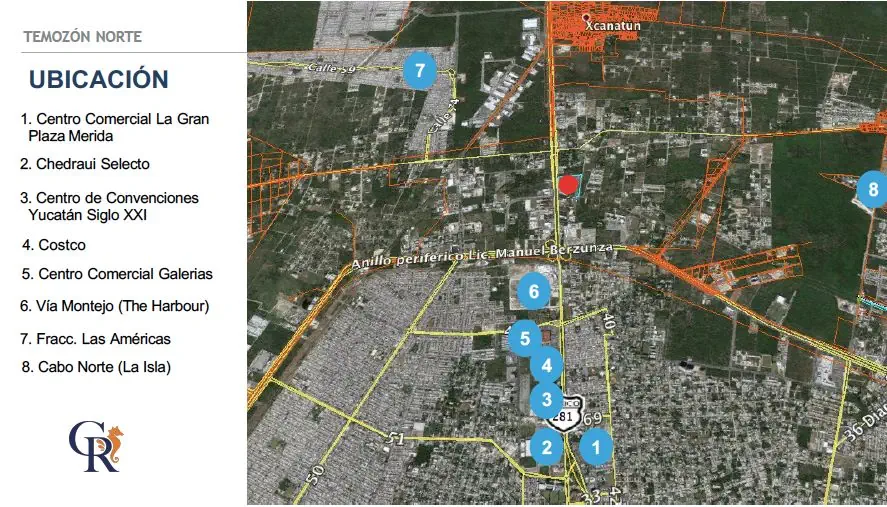Select legend item Centro Comercial La Gran Plaza Merida
This screenshot has height=507, width=887.
click(115, 127)
